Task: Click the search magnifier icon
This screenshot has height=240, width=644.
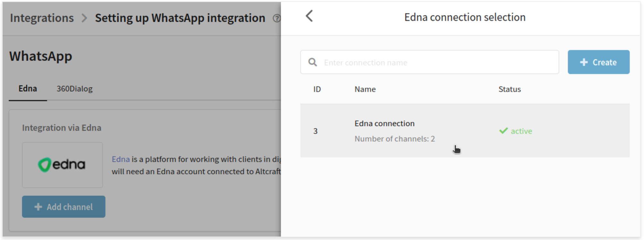Action: [313, 62]
